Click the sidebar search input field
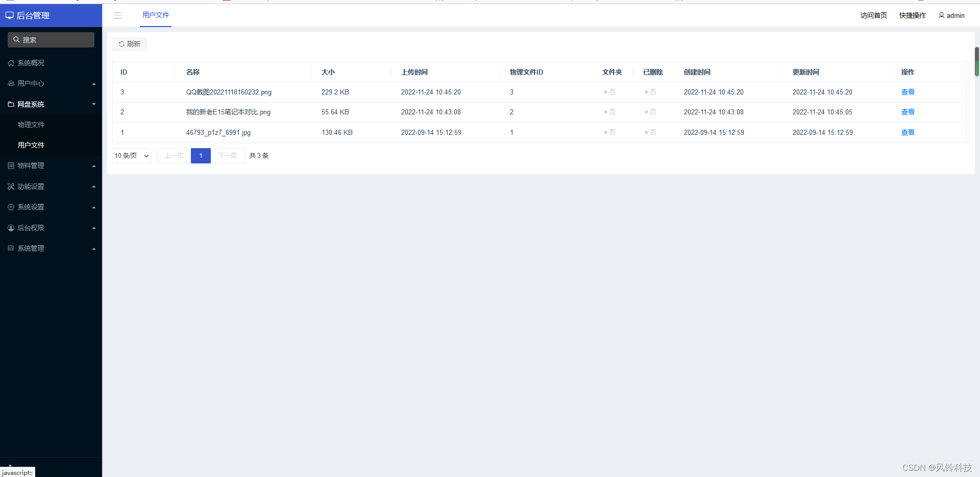This screenshot has width=980, height=477. click(51, 40)
